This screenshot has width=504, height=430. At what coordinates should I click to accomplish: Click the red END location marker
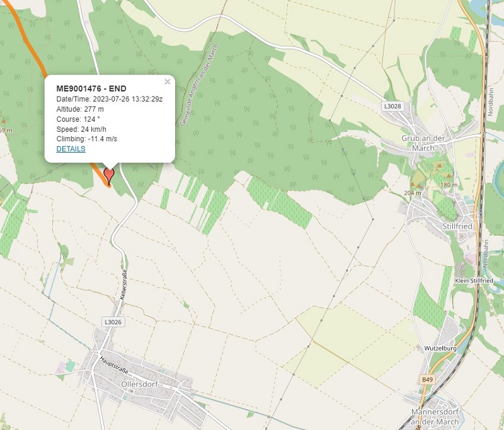click(109, 176)
